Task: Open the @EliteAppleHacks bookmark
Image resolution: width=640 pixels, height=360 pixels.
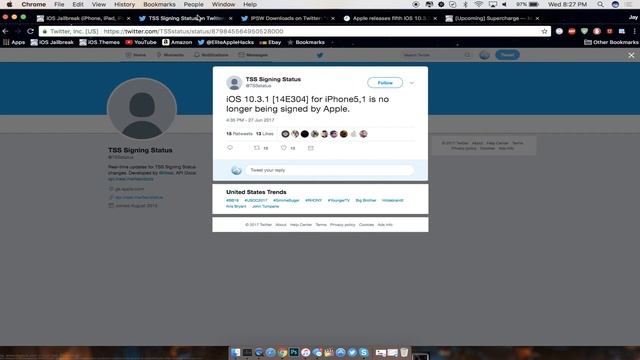Action: pos(226,42)
